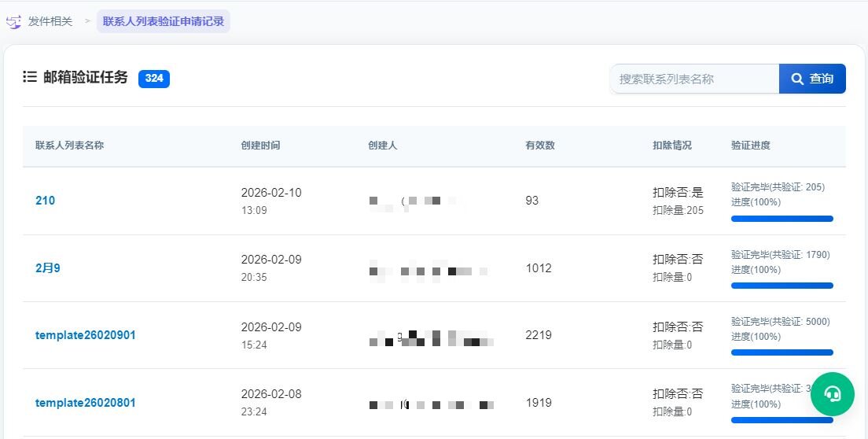Open the contact list named 210
The image size is (868, 439).
point(46,201)
